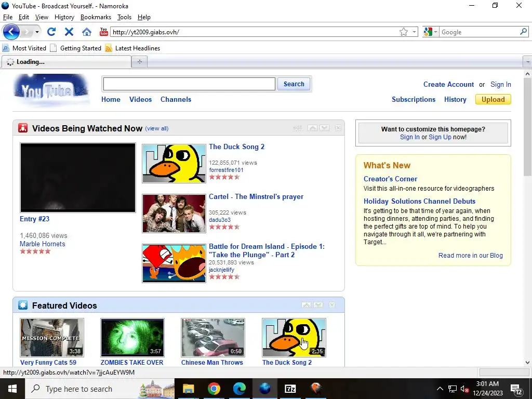Click the snowy YouTube logo

(51, 90)
